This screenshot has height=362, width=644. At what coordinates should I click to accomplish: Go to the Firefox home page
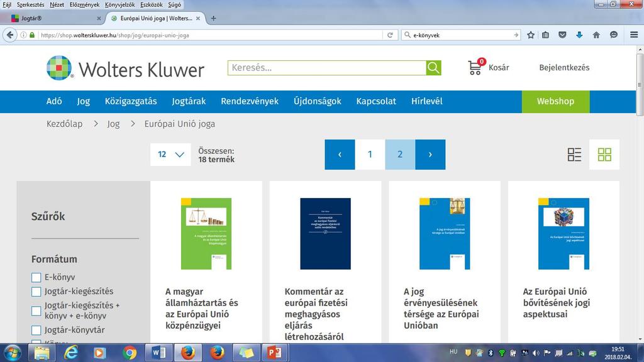[x=596, y=35]
